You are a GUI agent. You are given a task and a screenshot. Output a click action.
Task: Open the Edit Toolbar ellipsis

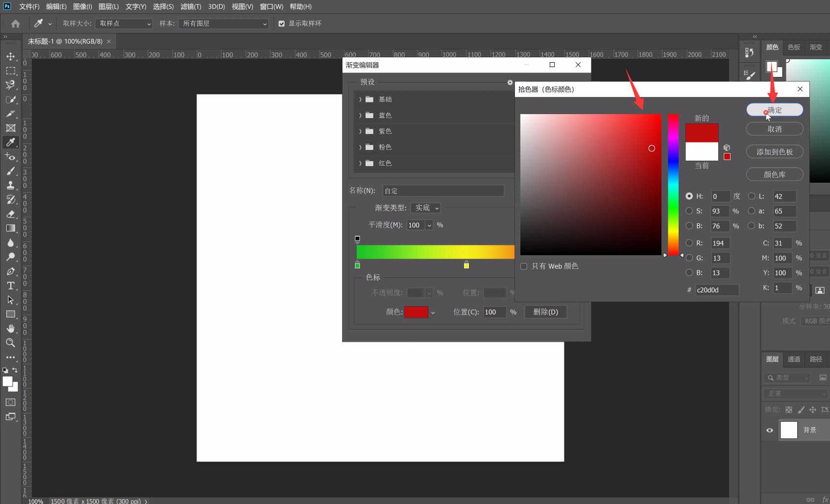coord(10,357)
